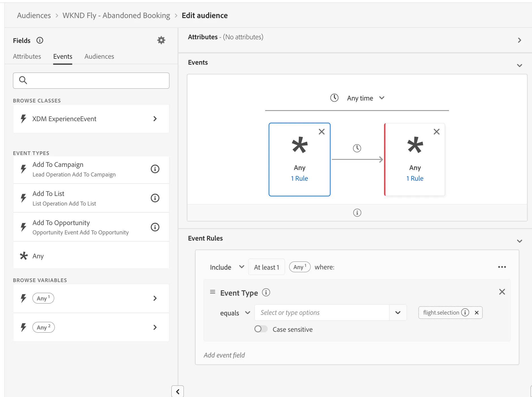This screenshot has width=532, height=397.
Task: Click the info icon below events canvas
Action: pyautogui.click(x=357, y=213)
